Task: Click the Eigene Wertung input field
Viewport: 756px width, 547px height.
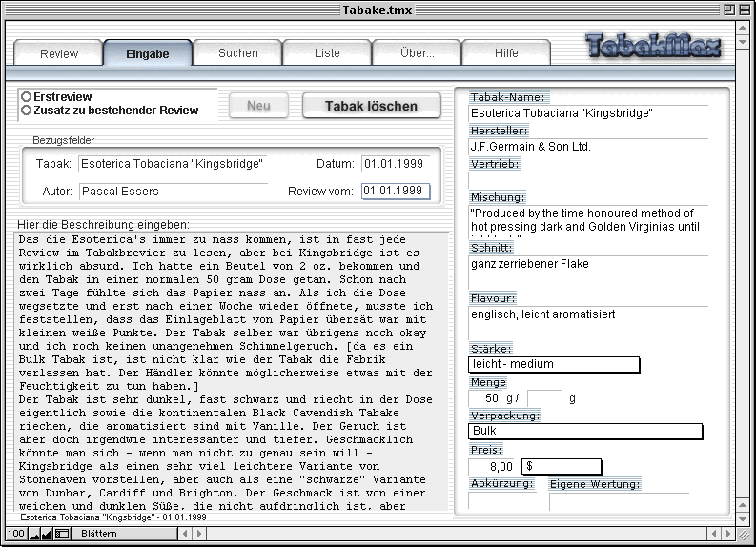Action: 619,500
